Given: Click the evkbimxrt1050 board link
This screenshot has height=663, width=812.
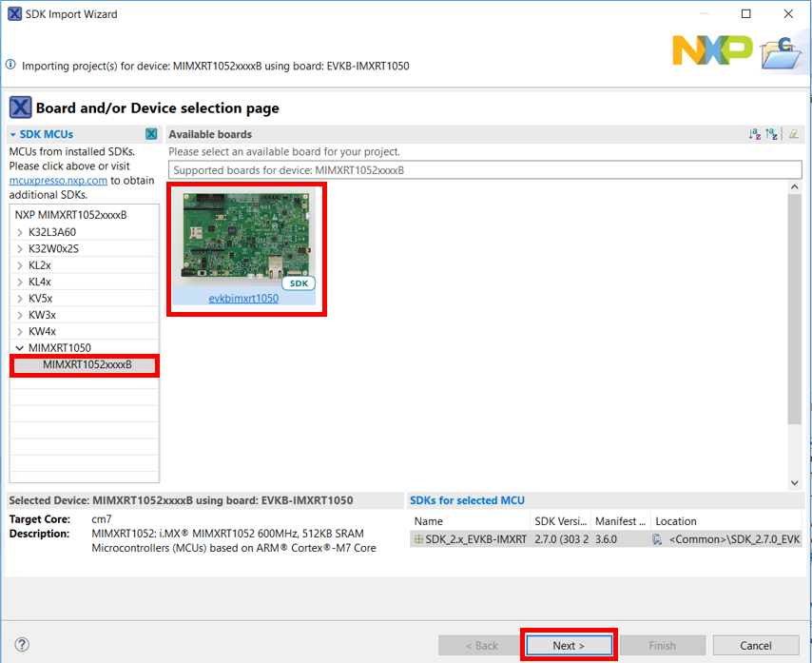Looking at the screenshot, I should click(243, 299).
